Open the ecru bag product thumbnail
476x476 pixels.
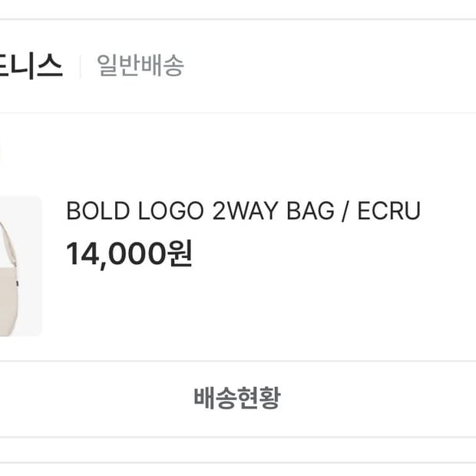[19, 266]
